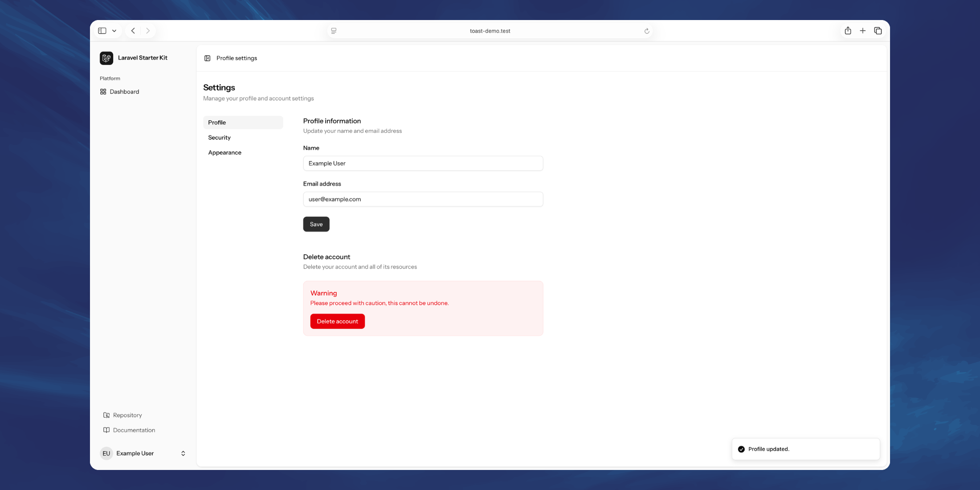Click the checkmark icon in the toast notification
Viewport: 980px width, 490px height.
(x=741, y=449)
